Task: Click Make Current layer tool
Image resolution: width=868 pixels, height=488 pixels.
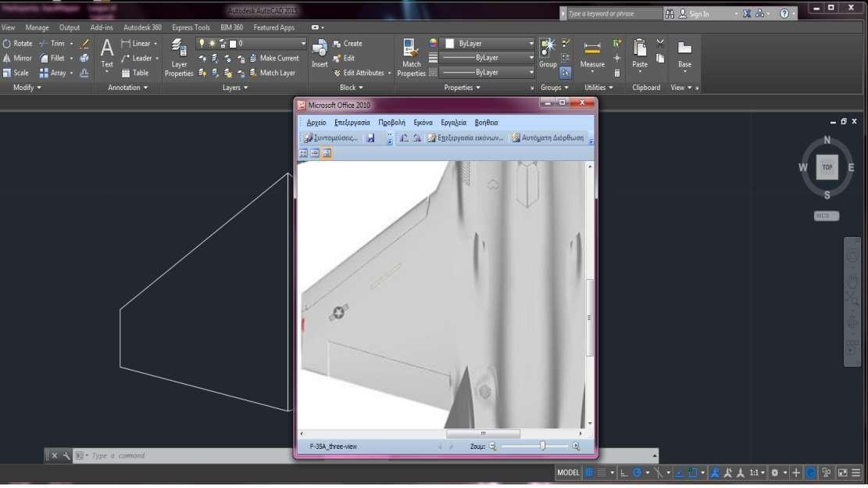Action: coord(274,58)
